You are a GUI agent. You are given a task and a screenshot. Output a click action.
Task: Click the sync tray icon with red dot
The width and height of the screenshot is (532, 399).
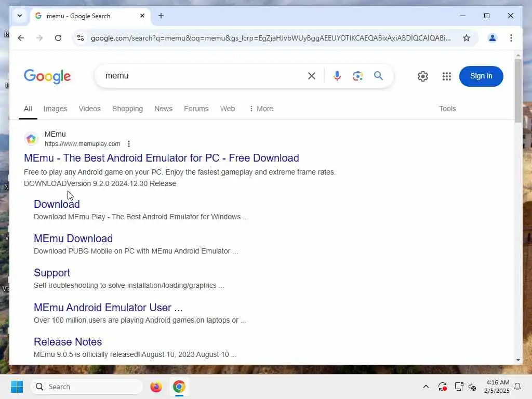click(x=443, y=387)
